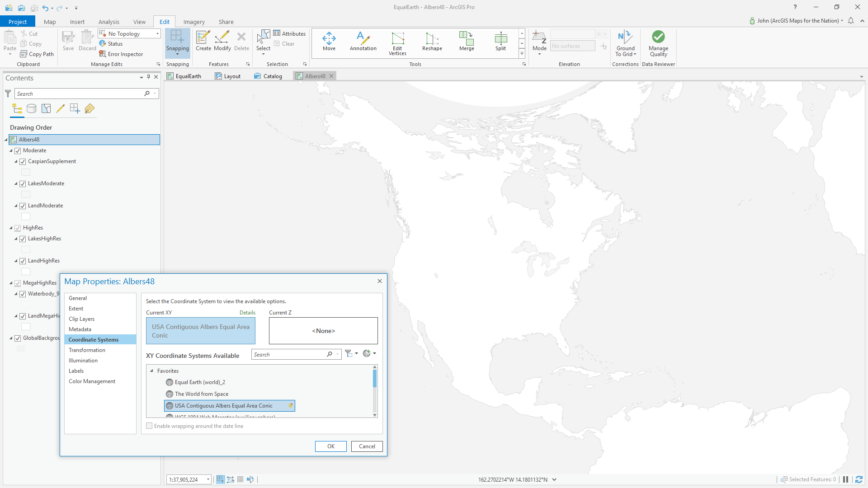
Task: Open the map scale dropdown
Action: [x=208, y=479]
